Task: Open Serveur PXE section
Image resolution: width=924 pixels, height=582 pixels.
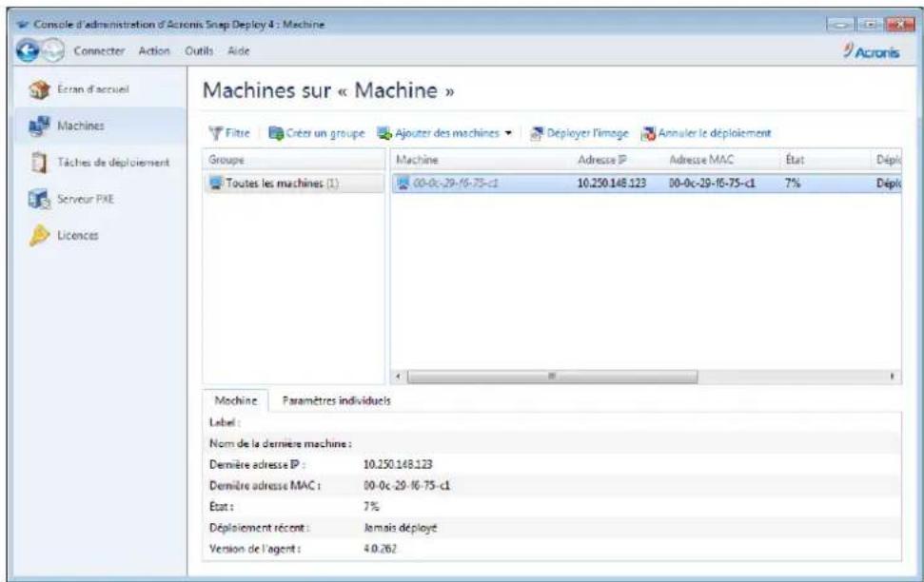Action: point(86,199)
